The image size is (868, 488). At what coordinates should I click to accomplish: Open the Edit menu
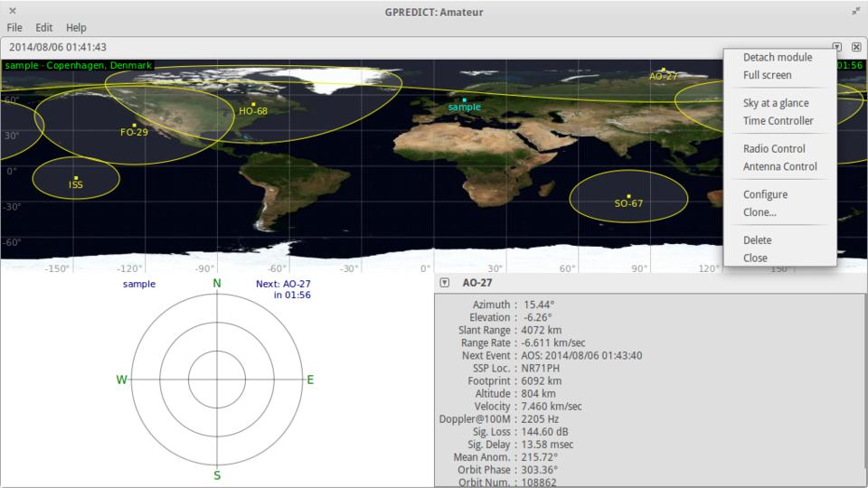43,28
